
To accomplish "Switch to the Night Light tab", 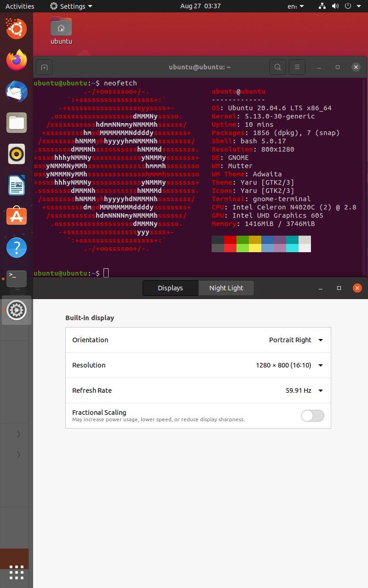I will [226, 288].
